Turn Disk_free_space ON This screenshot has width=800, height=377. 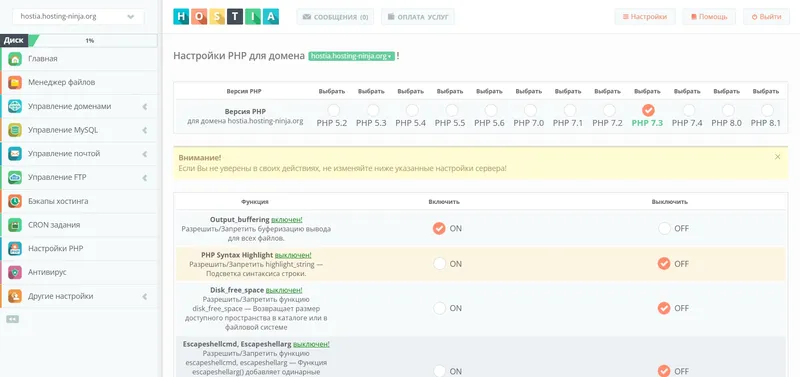tap(439, 308)
